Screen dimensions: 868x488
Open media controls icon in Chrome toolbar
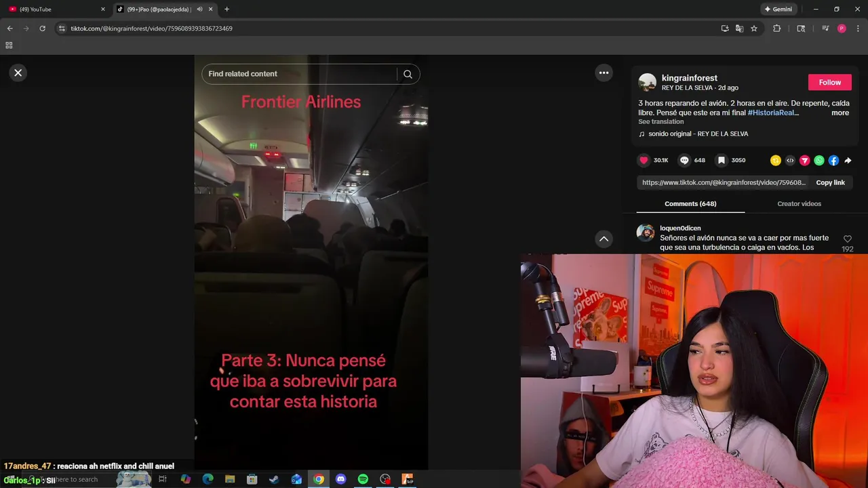pyautogui.click(x=825, y=28)
